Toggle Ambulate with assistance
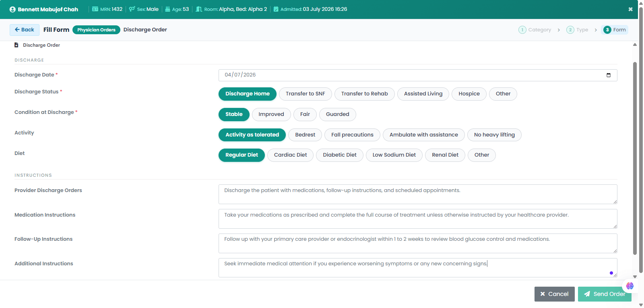 pyautogui.click(x=424, y=135)
